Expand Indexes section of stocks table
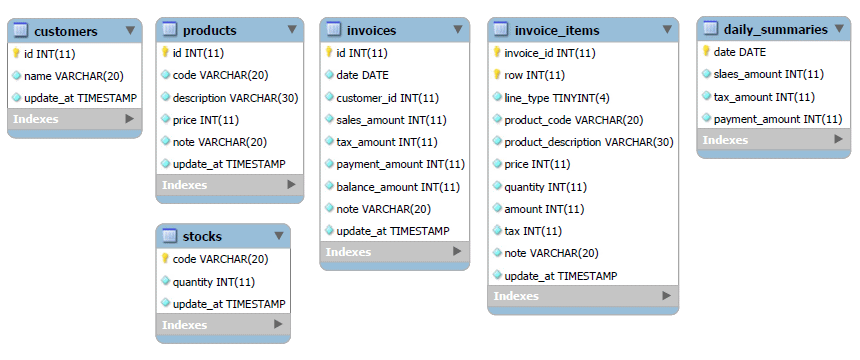Viewport: 860px width, 360px height. click(x=278, y=324)
